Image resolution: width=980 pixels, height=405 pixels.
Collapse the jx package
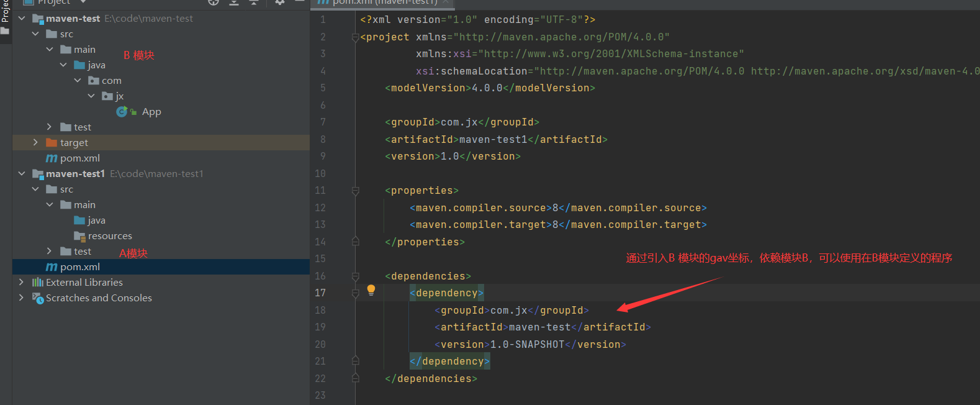pyautogui.click(x=91, y=96)
